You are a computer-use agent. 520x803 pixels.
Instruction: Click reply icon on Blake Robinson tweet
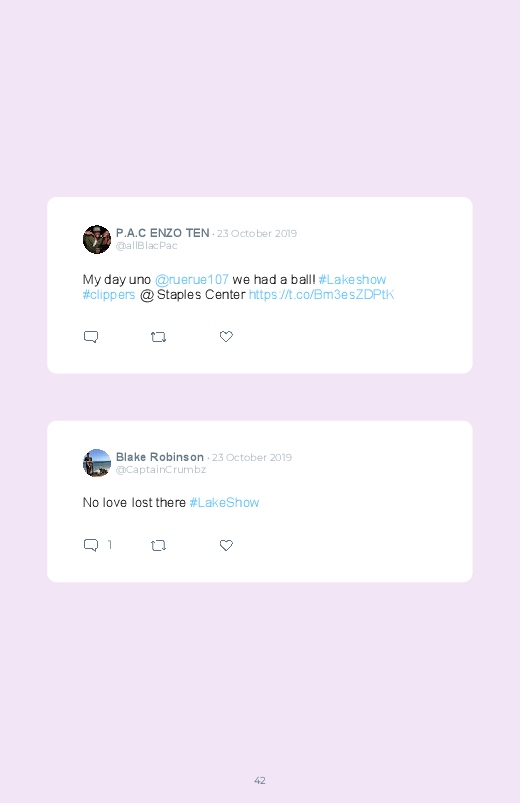coord(91,545)
